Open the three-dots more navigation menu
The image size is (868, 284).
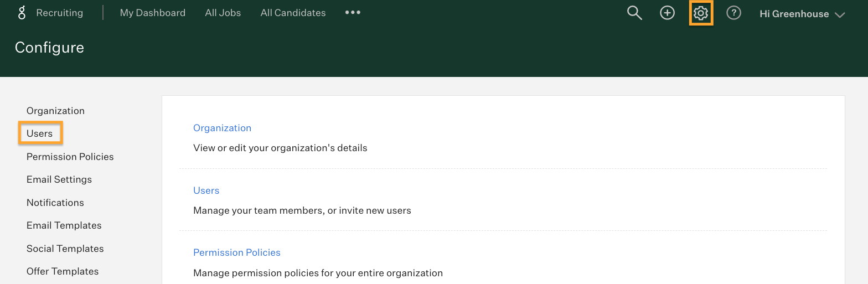coord(353,12)
